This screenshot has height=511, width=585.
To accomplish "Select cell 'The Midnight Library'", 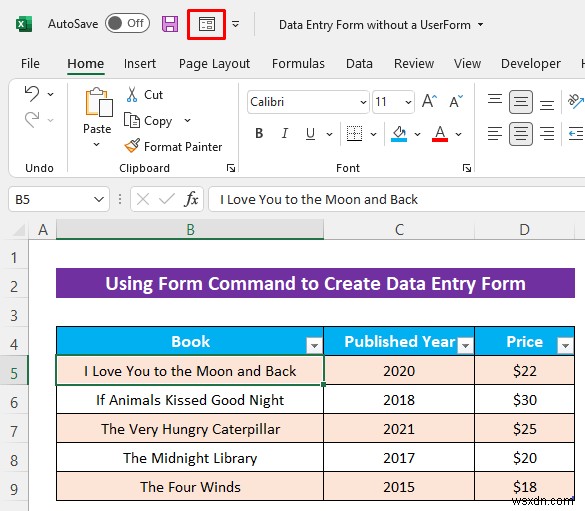I will tap(190, 458).
